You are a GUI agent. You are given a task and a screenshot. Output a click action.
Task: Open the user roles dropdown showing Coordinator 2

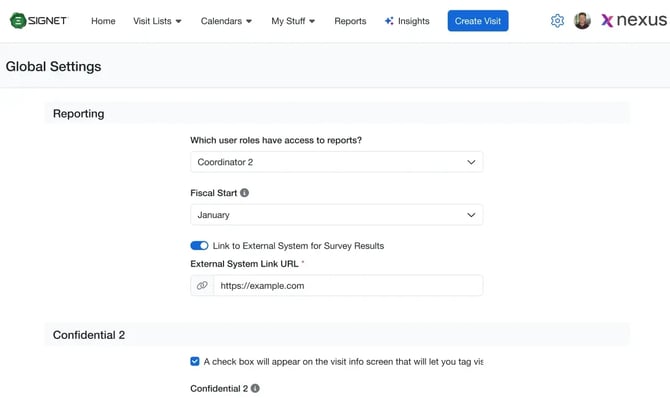point(337,162)
